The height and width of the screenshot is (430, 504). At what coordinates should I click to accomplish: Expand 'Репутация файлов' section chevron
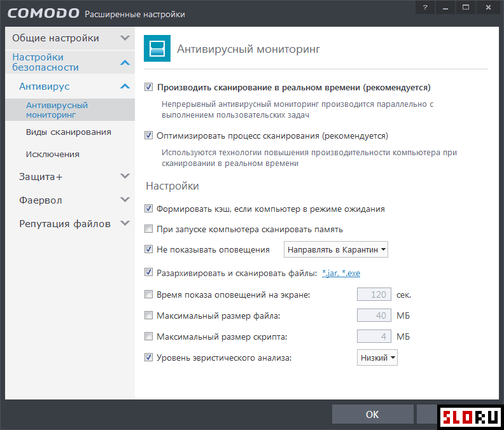(x=125, y=223)
